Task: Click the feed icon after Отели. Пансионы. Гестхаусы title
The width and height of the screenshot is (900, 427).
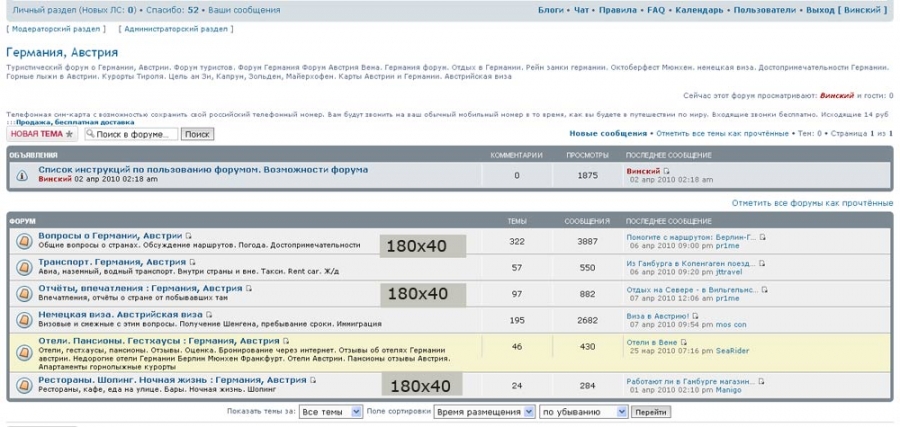Action: [286, 341]
